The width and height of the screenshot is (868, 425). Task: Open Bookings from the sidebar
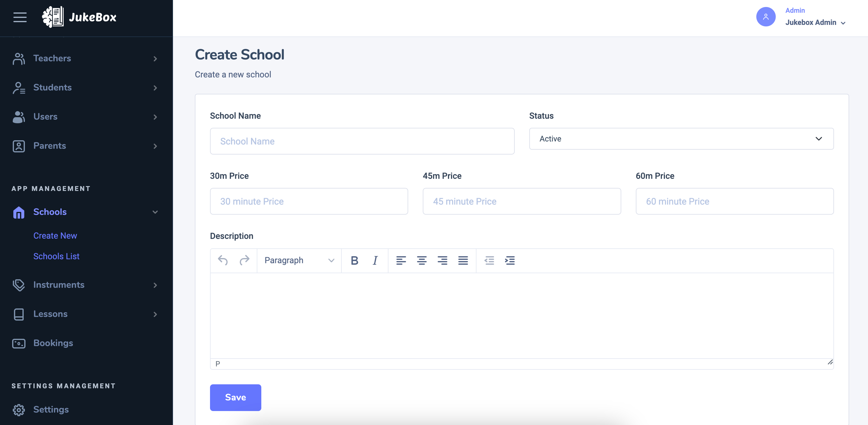(x=53, y=343)
